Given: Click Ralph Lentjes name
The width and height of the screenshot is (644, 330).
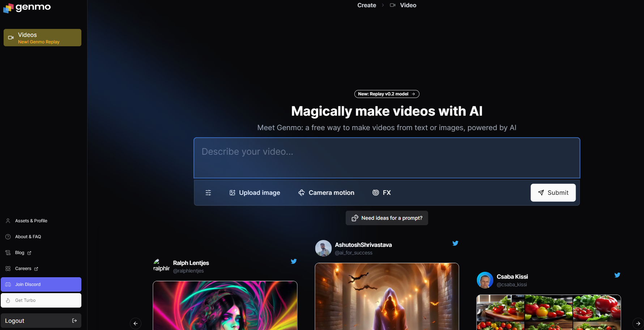Looking at the screenshot, I should tap(191, 263).
